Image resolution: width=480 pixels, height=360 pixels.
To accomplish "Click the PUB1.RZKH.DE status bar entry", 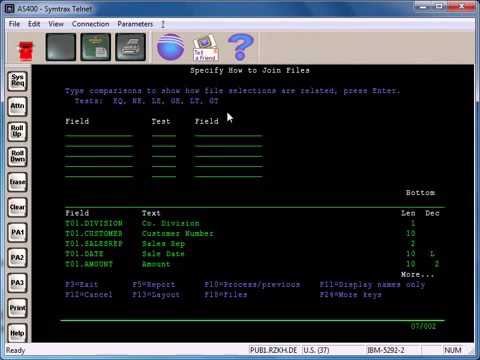I will 273,350.
